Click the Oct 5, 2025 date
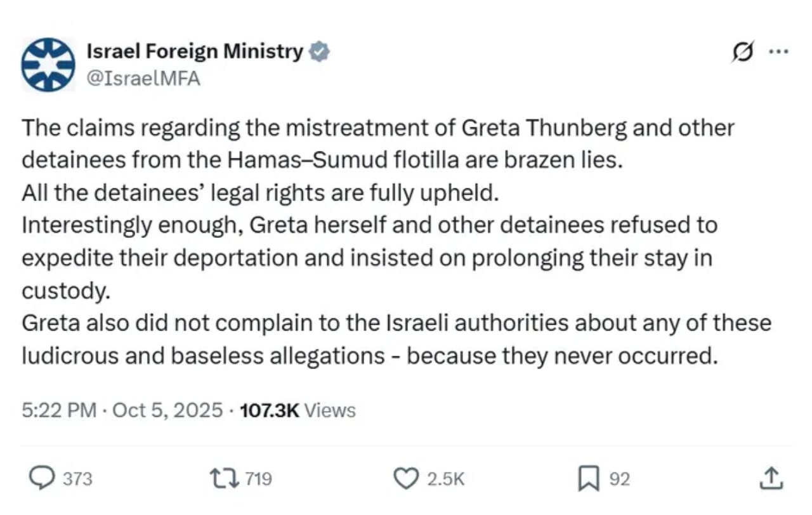This screenshot has width=812, height=515. click(167, 410)
